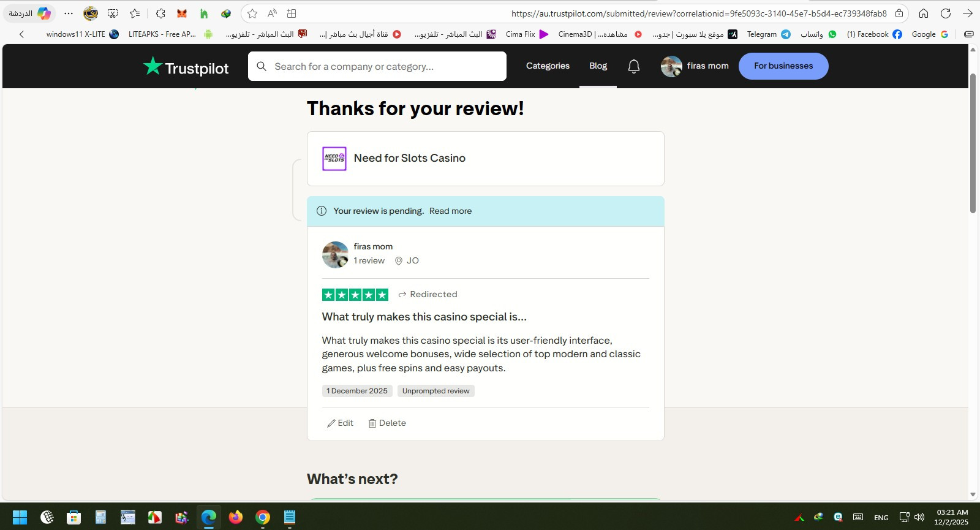This screenshot has height=530, width=980.
Task: Click the forward arrow in Edge
Action: [968, 13]
